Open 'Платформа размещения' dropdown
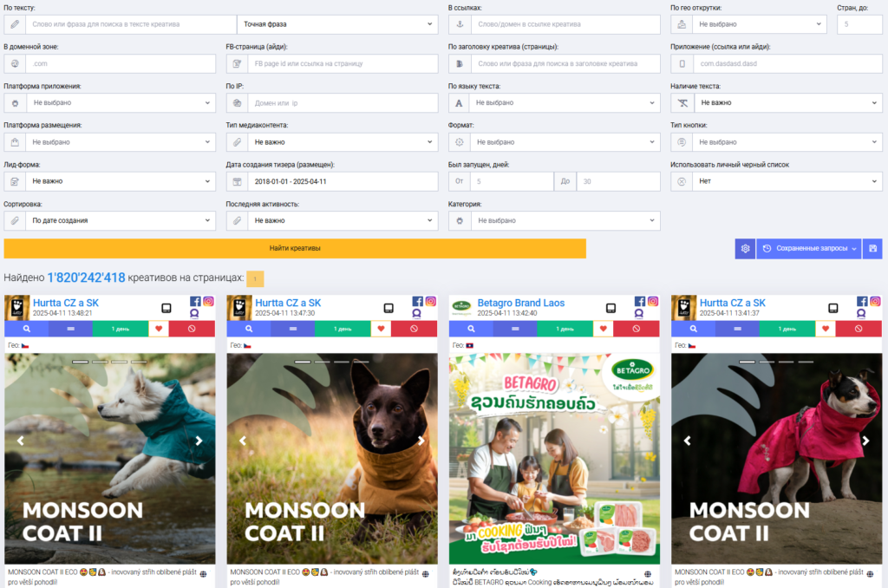The height and width of the screenshot is (588, 888). pos(121,142)
